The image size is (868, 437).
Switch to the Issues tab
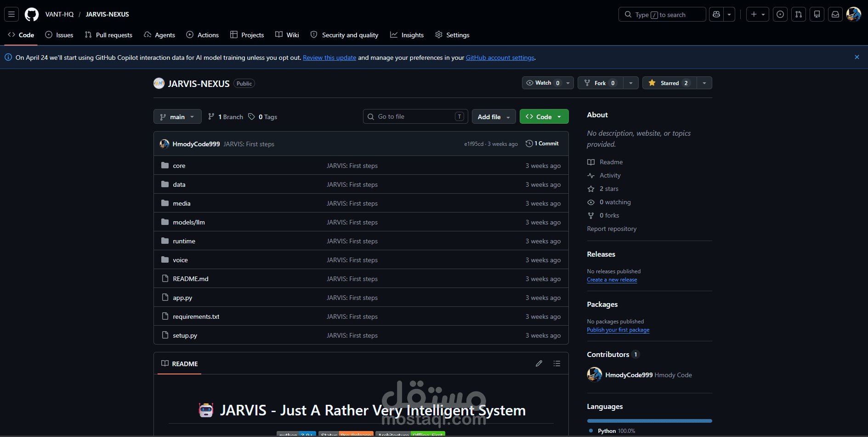(59, 35)
